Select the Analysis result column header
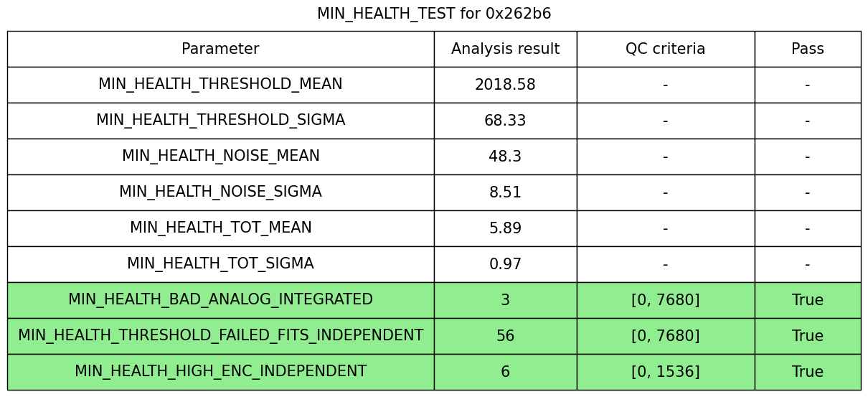Screen dimensions: 868x397 coord(505,49)
